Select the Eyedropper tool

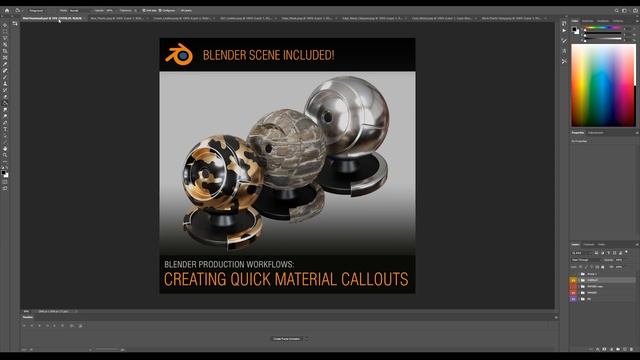pos(5,64)
